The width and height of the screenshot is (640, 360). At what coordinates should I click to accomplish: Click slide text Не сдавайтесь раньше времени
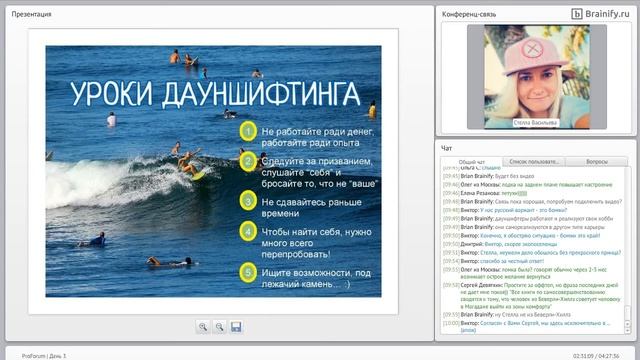click(x=311, y=208)
